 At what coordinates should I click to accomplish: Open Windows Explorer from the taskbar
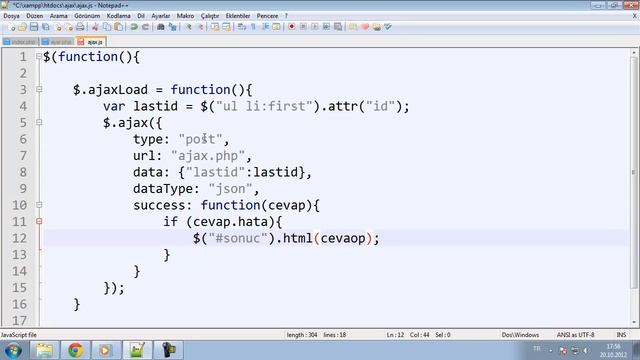(44, 350)
